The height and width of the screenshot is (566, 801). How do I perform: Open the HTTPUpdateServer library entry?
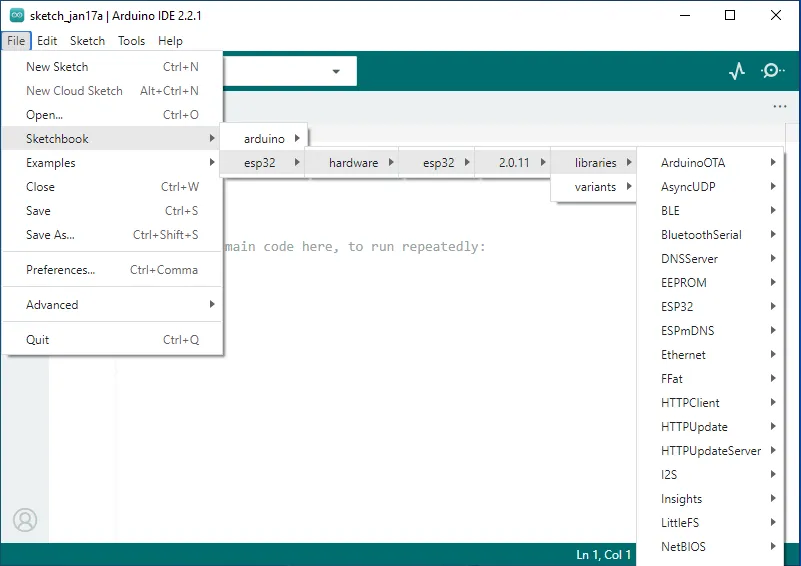710,451
